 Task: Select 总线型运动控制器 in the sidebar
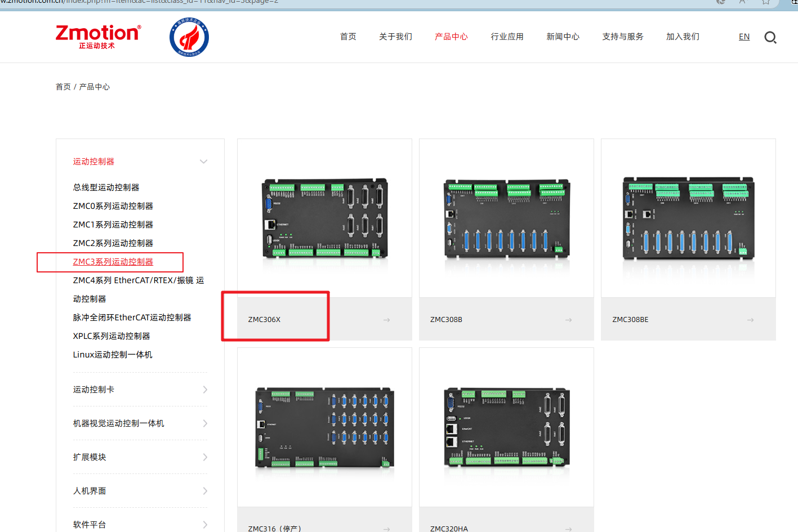coord(106,187)
